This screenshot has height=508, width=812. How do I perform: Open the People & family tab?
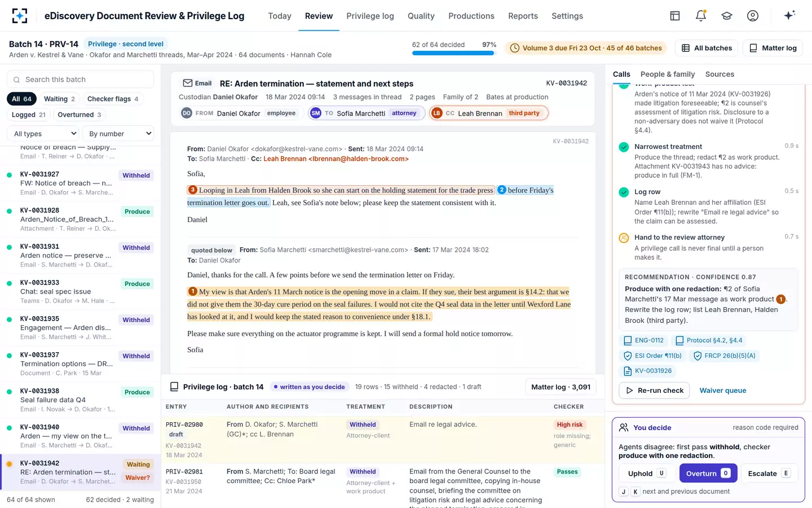click(x=668, y=74)
